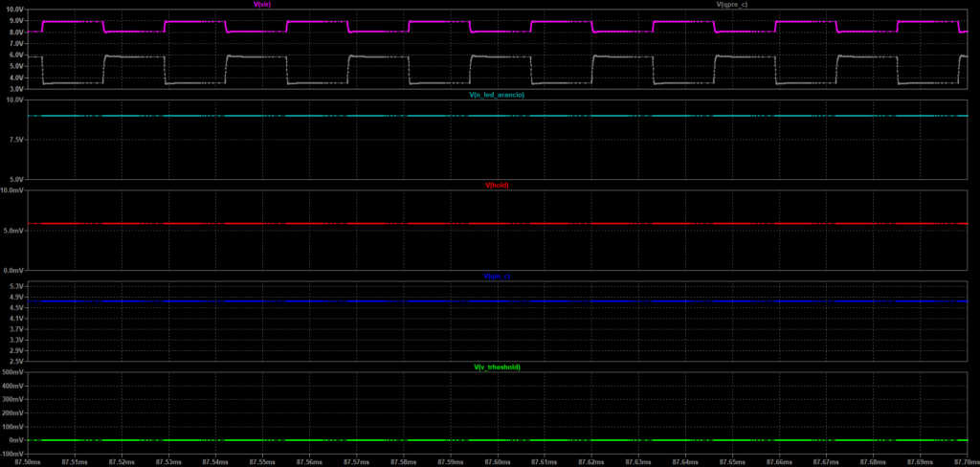Click the 500mV axis label
The height and width of the screenshot is (467, 980).
(x=13, y=372)
